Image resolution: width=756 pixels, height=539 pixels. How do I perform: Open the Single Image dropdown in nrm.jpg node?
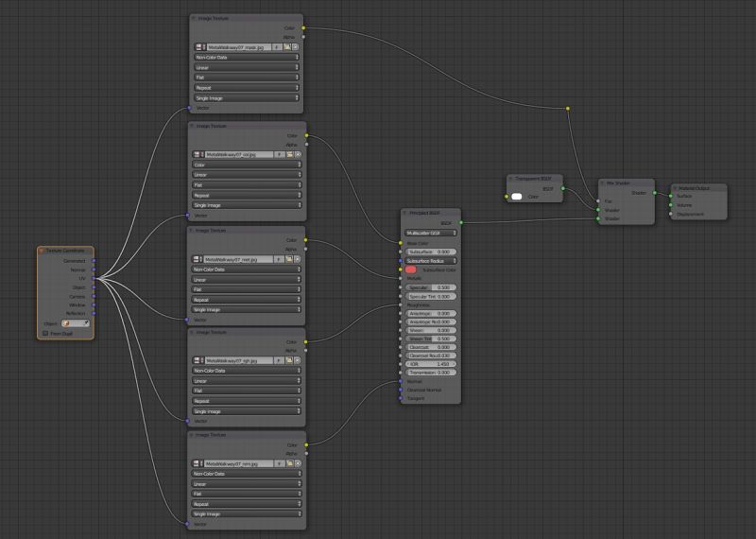[x=248, y=513]
